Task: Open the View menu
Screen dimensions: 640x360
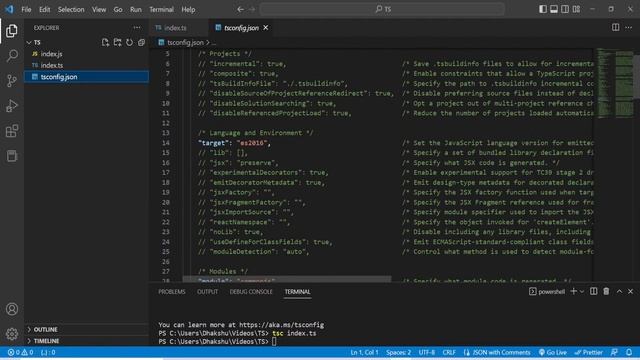Action: coord(99,9)
